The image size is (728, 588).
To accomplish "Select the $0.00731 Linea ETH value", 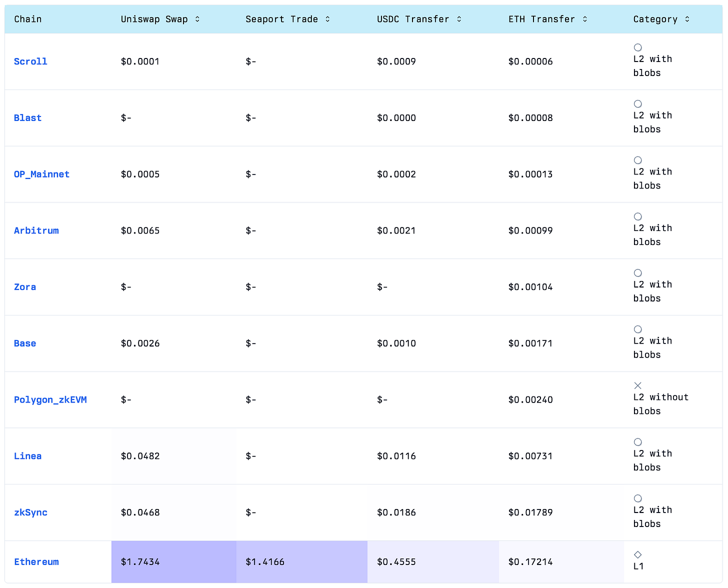I will coord(530,456).
